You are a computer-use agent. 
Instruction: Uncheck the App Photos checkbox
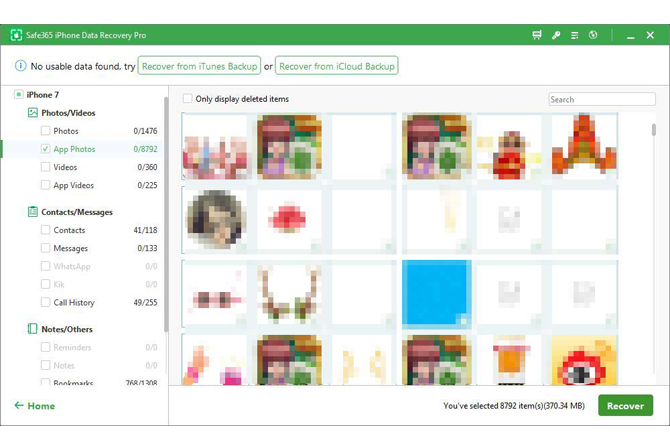pos(45,149)
